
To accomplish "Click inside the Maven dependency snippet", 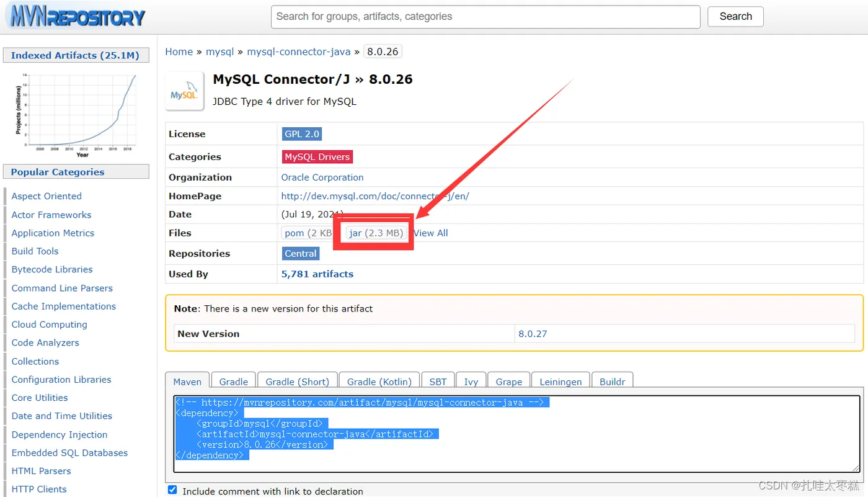I will [516, 434].
